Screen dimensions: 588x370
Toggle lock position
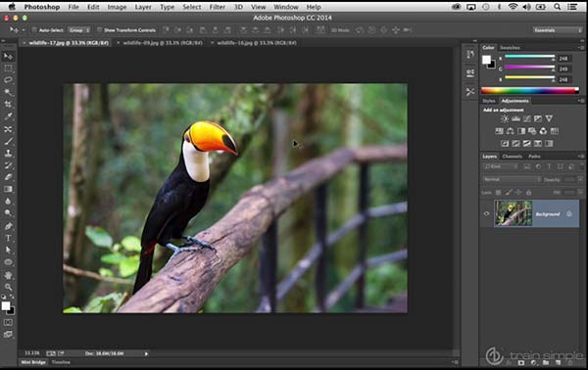tap(518, 193)
